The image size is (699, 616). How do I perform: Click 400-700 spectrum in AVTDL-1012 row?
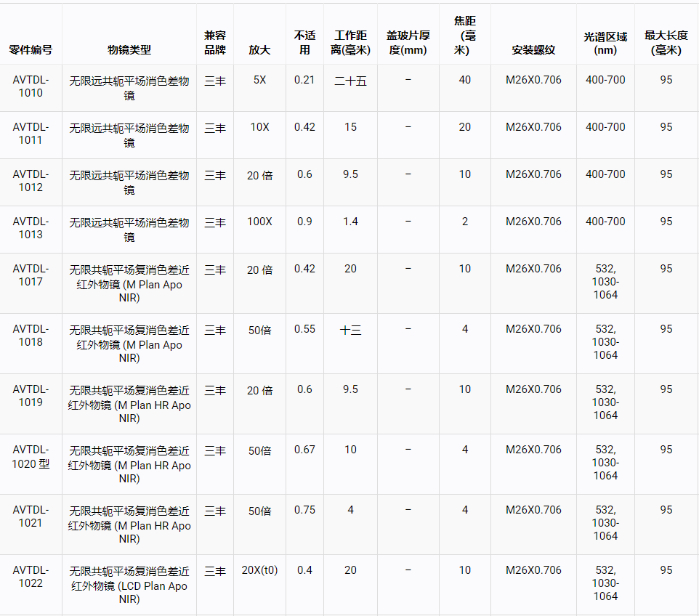[605, 174]
